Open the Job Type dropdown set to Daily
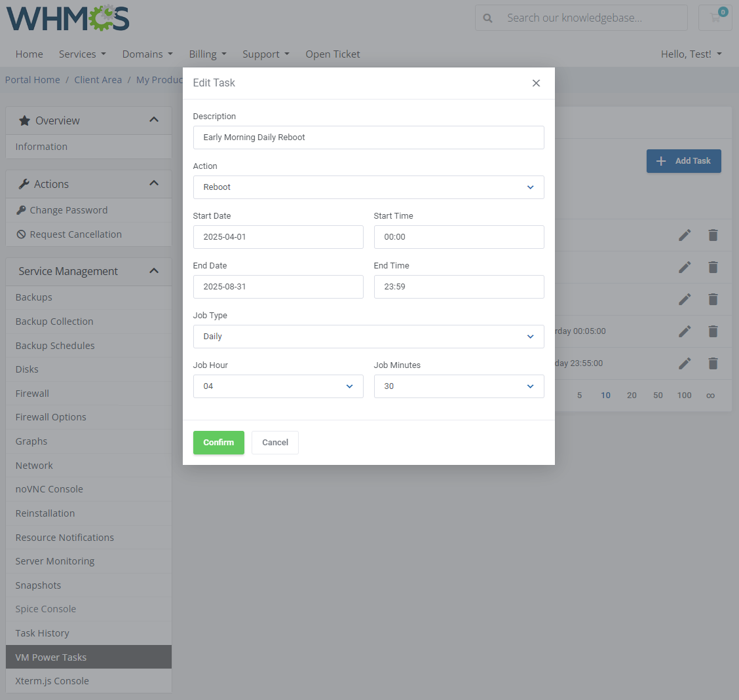Image resolution: width=739 pixels, height=700 pixels. pyautogui.click(x=368, y=337)
